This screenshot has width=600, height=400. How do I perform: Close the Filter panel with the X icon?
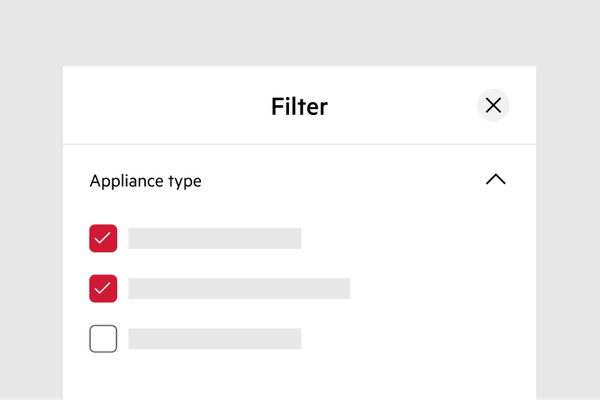pos(493,105)
